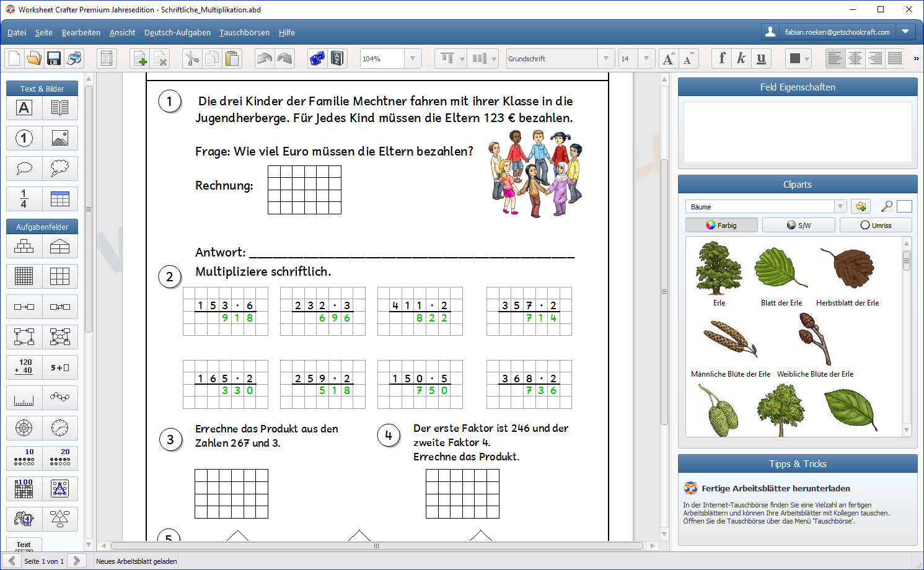Select the Farbig clipart mode
The image size is (924, 570).
coord(721,225)
